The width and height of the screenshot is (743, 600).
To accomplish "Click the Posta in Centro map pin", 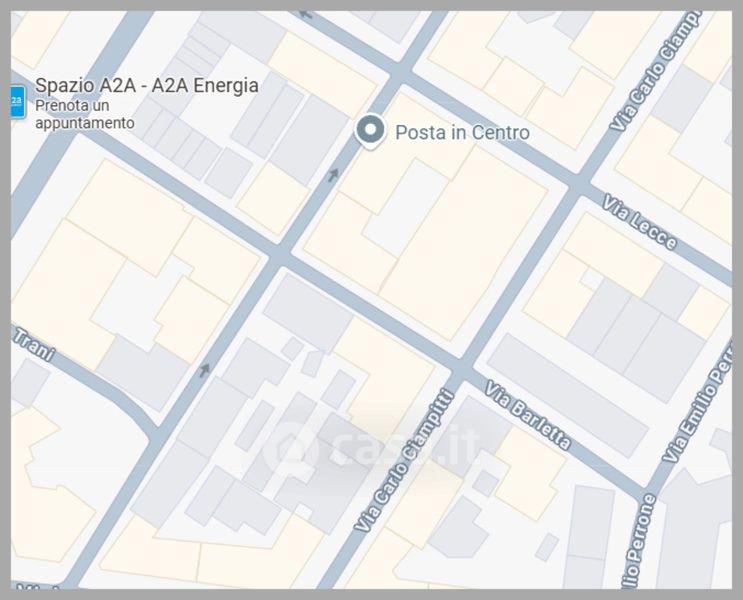I will click(x=370, y=131).
